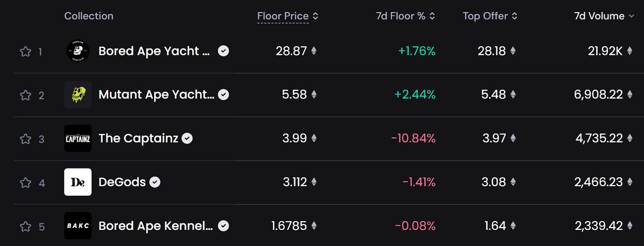The image size is (644, 246).
Task: Open Mutant Ape yellow skull avatar
Action: point(78,95)
